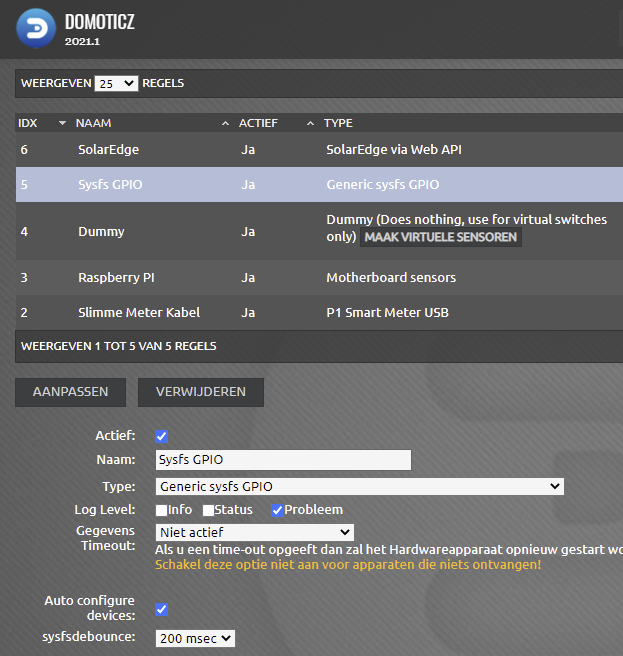Click the 'Weergeven 1 tot 5 van 5 regels' text
This screenshot has height=656, width=623.
(119, 346)
